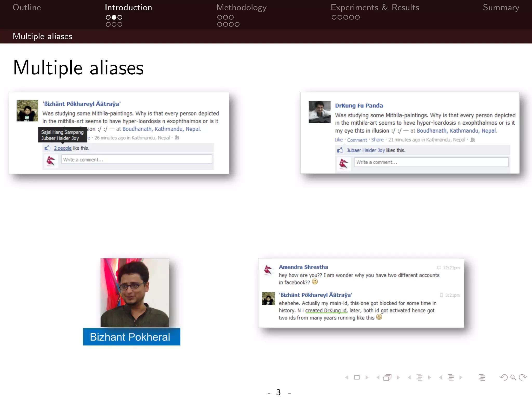
Task: Click slide number 3 in the footer
Action: tap(278, 392)
